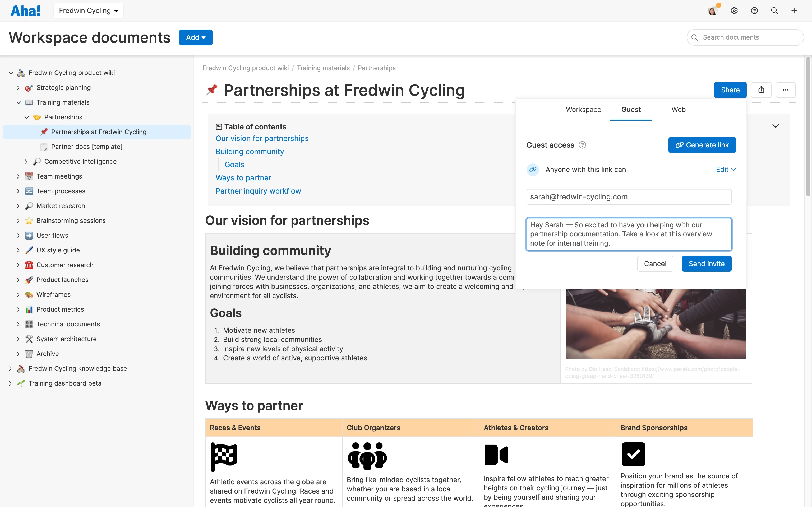This screenshot has height=507, width=812.
Task: Expand the Competitive Intelligence section
Action: (x=26, y=161)
